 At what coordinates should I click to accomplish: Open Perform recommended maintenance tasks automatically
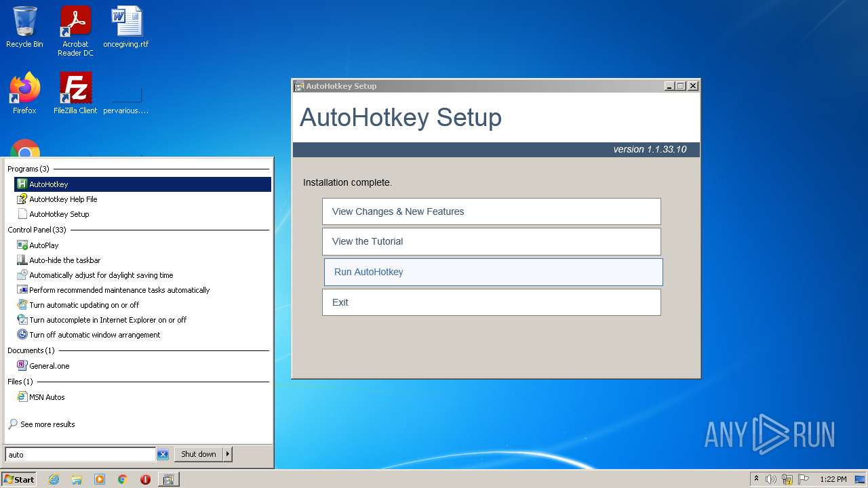click(x=142, y=290)
